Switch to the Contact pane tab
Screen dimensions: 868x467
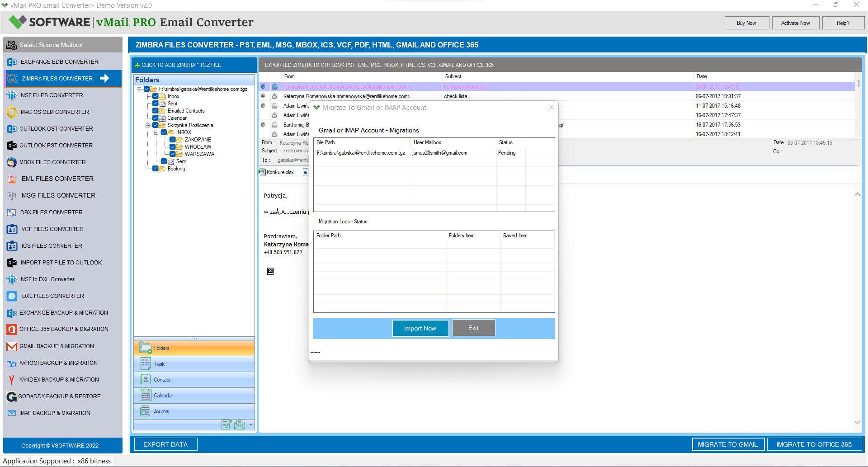tap(194, 380)
